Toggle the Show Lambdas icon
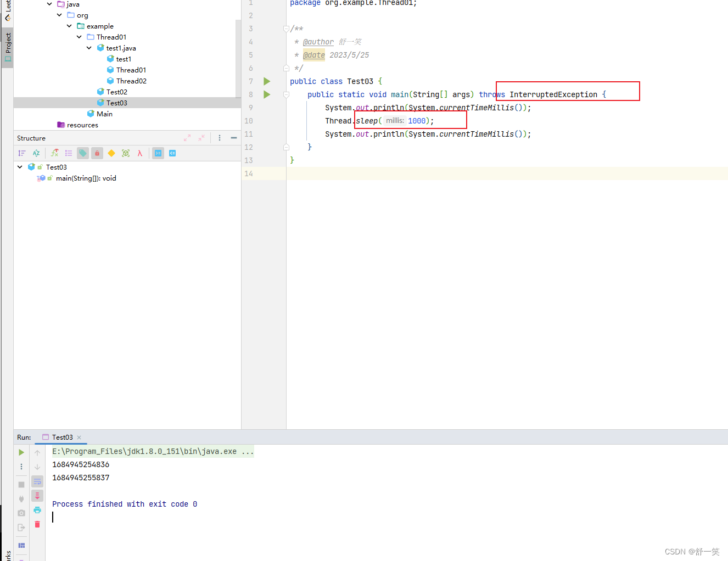This screenshot has height=561, width=728. pyautogui.click(x=140, y=153)
